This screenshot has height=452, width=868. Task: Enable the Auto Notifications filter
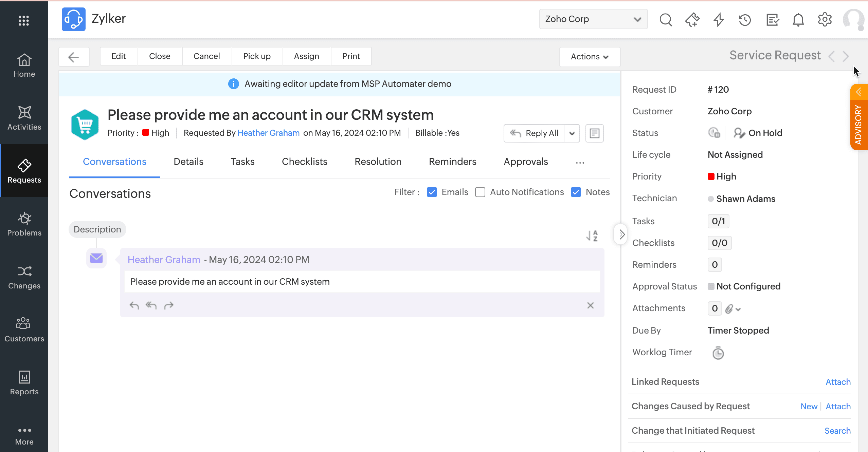tap(480, 192)
